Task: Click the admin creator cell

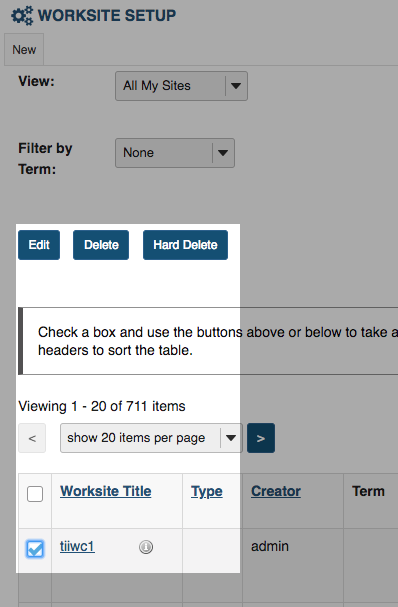Action: [x=270, y=546]
